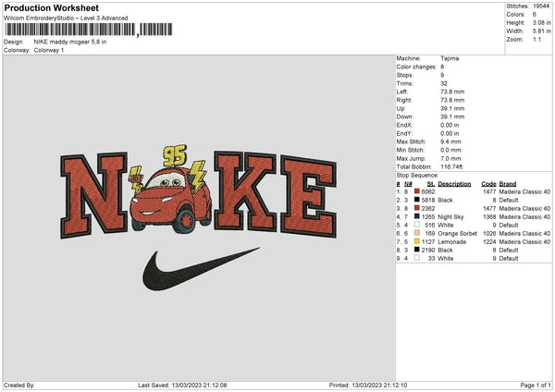Select the Orange Sorbet color swatch

click(417, 233)
